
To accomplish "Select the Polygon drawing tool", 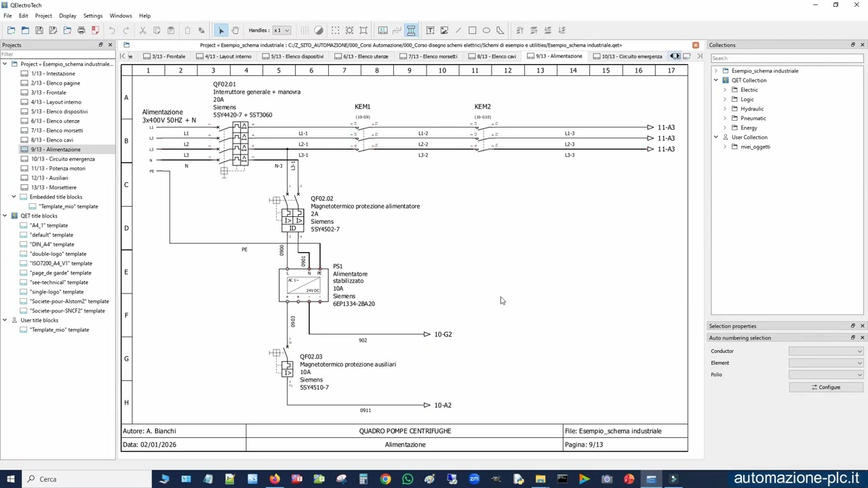I will click(500, 30).
